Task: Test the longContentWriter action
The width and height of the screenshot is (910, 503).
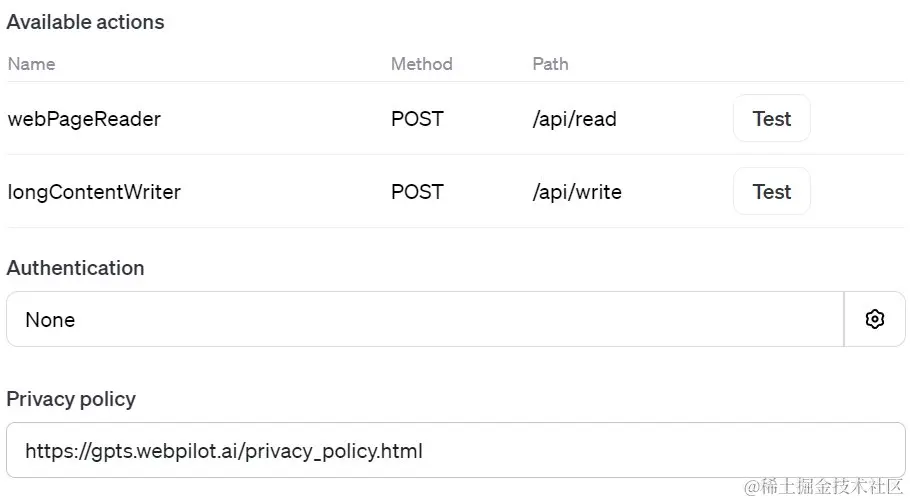Action: [771, 191]
